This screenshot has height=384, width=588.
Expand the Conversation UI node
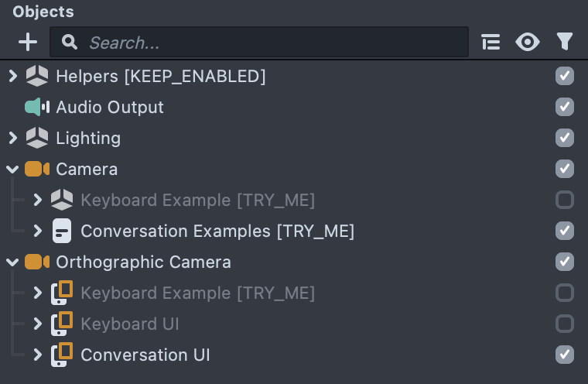37,355
